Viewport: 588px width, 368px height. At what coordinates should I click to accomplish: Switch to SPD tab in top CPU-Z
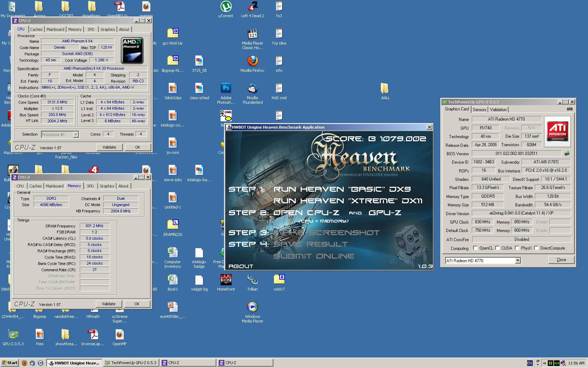point(91,29)
